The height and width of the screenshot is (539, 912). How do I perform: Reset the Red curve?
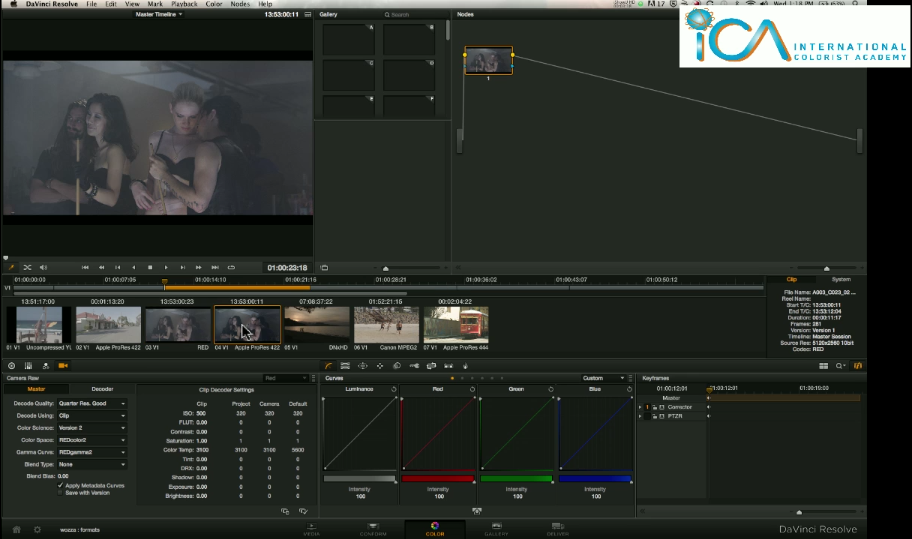[x=472, y=389]
